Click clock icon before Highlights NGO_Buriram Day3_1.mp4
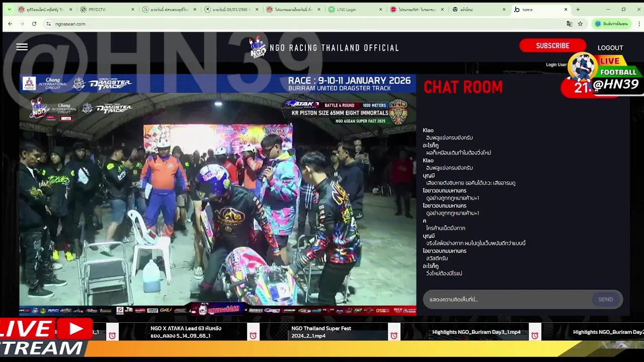The height and width of the screenshot is (362, 644). (394, 335)
